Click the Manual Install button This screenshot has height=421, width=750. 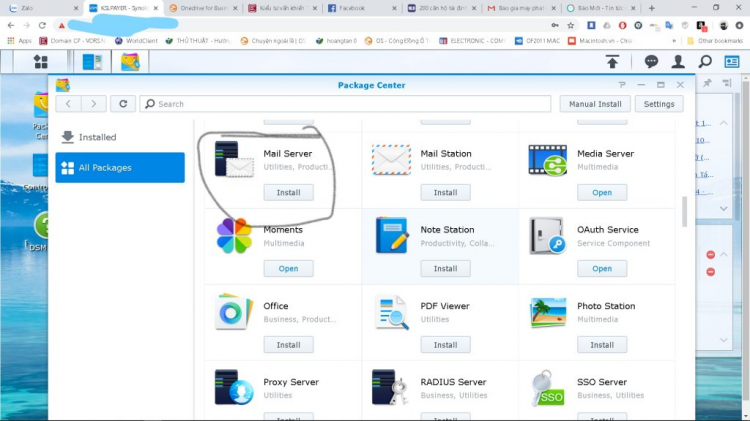point(595,104)
